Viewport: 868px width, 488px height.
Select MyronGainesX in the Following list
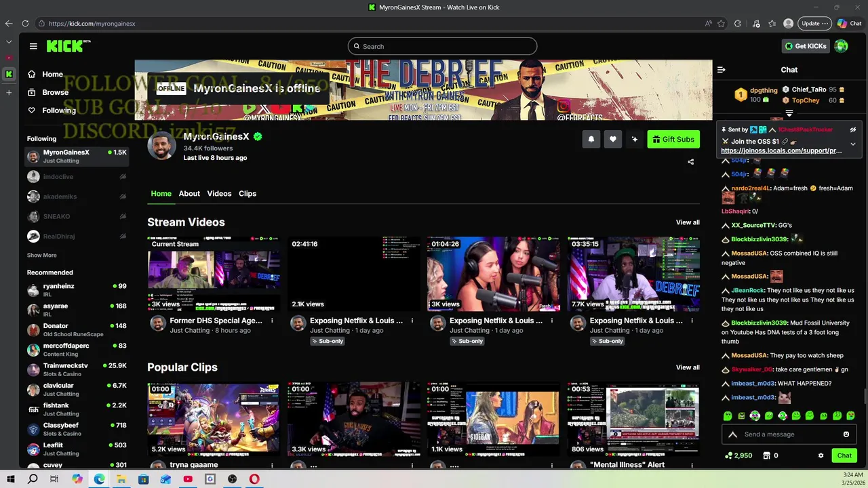pyautogui.click(x=77, y=157)
